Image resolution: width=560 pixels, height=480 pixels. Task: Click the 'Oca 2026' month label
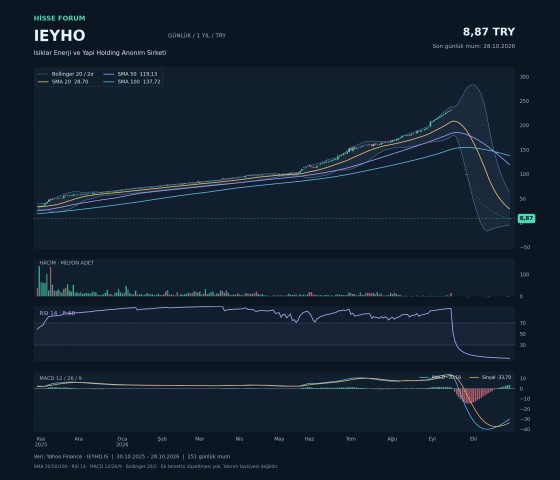[x=122, y=442]
